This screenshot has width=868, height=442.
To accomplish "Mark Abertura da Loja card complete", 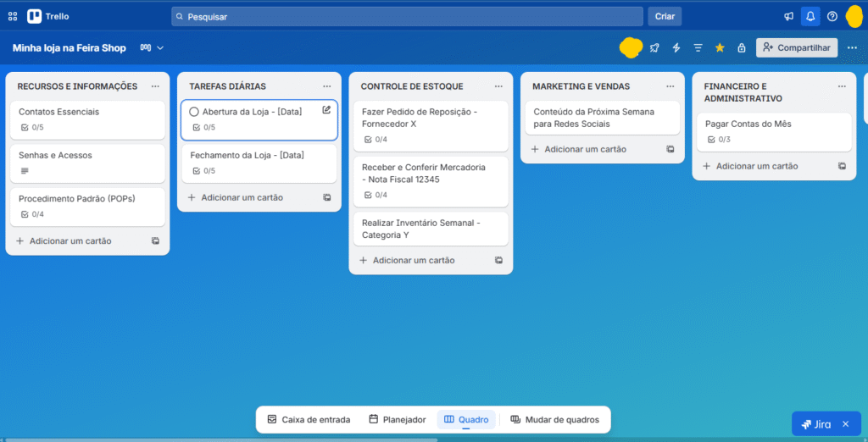I will pyautogui.click(x=194, y=112).
